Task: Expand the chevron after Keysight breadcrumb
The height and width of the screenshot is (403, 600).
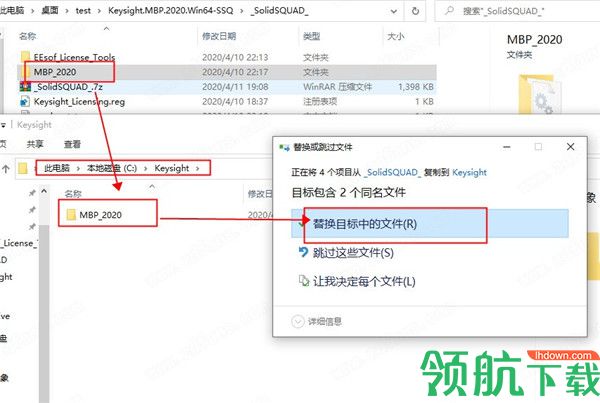Action: (197, 168)
